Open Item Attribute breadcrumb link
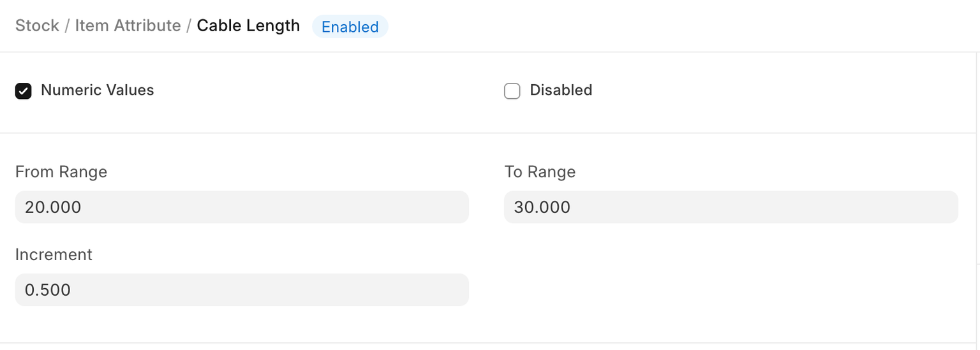 [x=128, y=26]
